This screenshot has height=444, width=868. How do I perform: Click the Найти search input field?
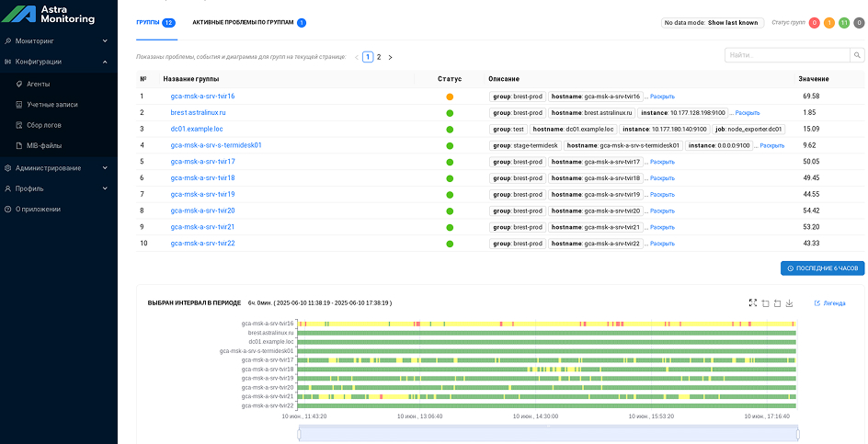point(787,55)
